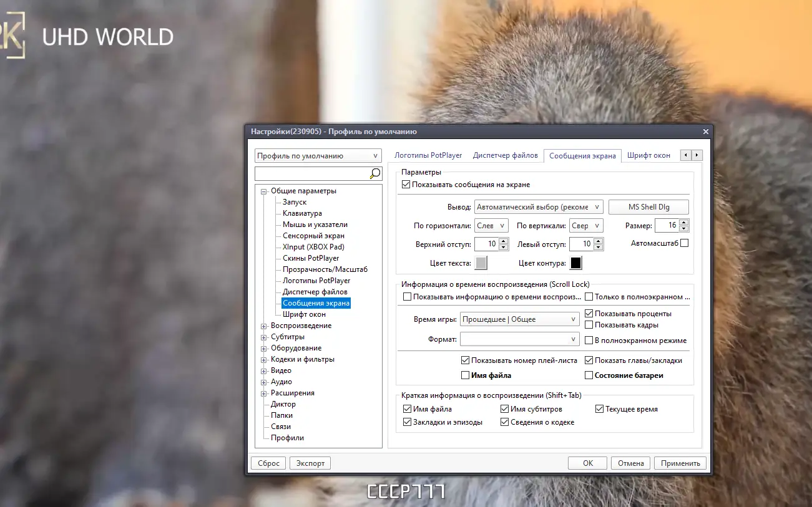
Task: Expand the Кодеки и фильтры tree node
Action: [x=264, y=359]
